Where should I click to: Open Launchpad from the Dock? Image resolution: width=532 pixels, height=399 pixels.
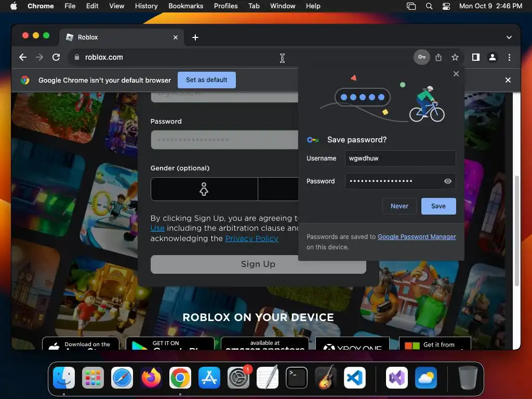pyautogui.click(x=93, y=378)
